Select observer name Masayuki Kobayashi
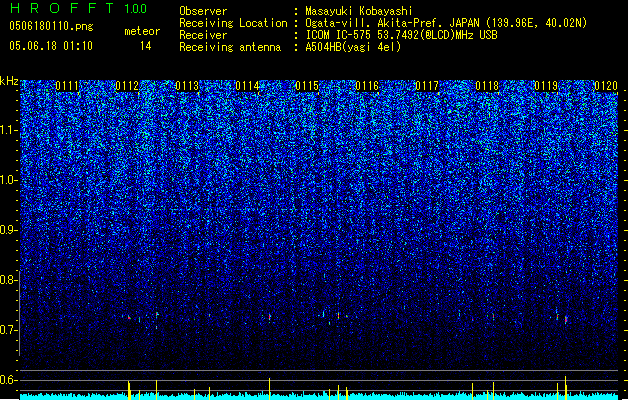Image resolution: width=629 pixels, height=400 pixels. 359,11
